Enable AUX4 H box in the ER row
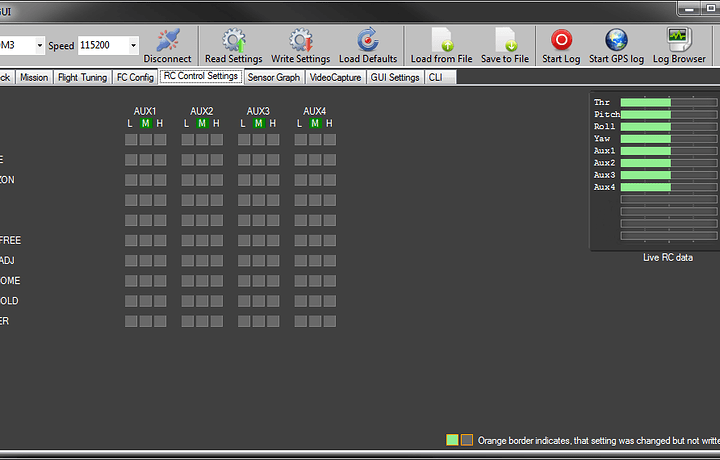Viewport: 720px width, 460px height. pyautogui.click(x=330, y=321)
